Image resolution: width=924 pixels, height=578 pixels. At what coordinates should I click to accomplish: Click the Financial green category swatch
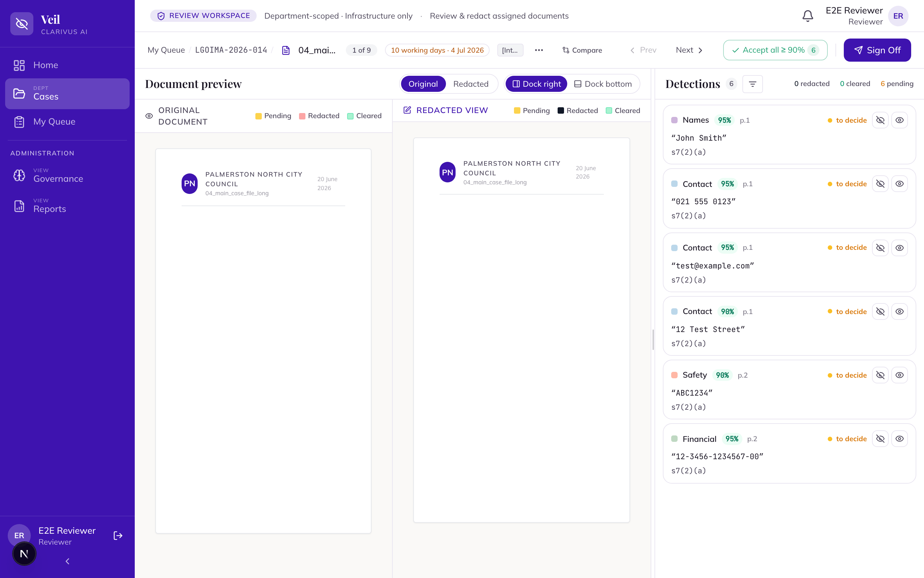(674, 439)
